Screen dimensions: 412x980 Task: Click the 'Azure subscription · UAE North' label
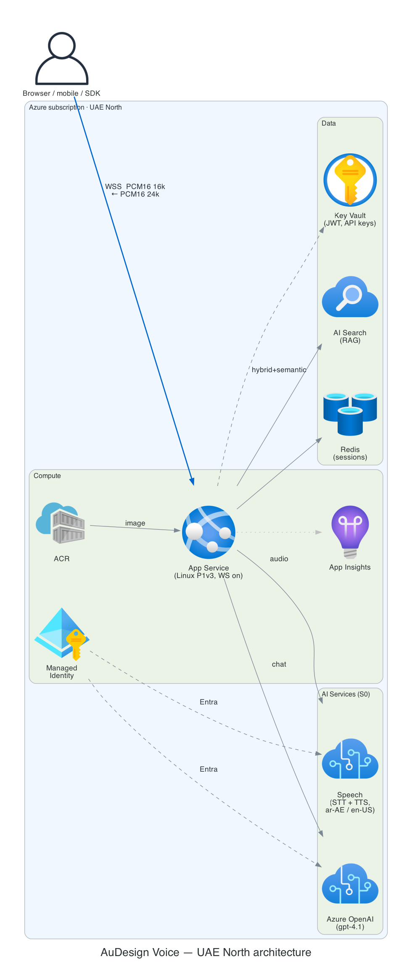pyautogui.click(x=75, y=108)
